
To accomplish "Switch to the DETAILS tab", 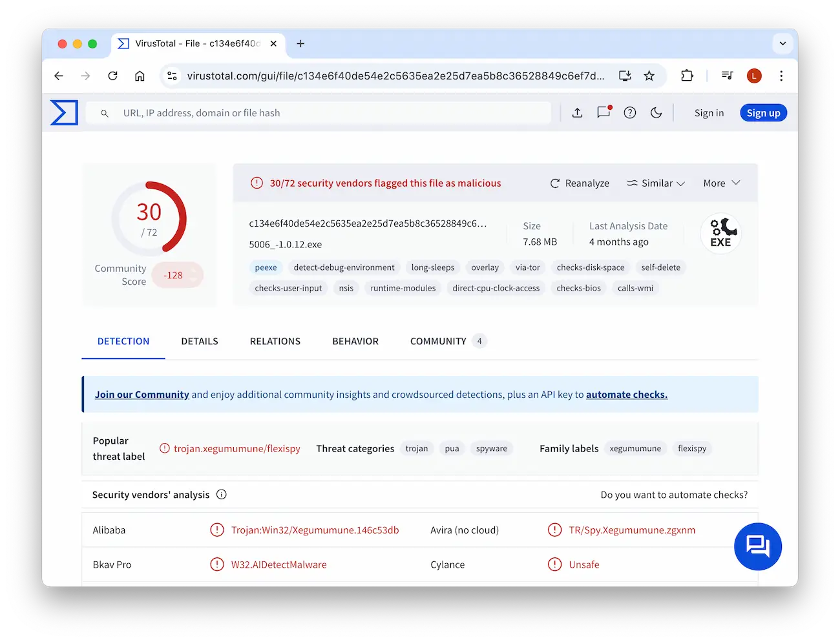I will point(200,341).
